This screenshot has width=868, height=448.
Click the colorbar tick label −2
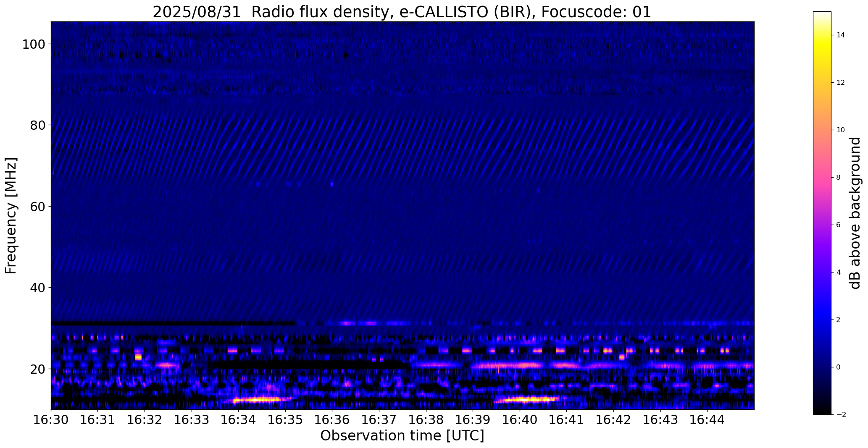(x=841, y=415)
